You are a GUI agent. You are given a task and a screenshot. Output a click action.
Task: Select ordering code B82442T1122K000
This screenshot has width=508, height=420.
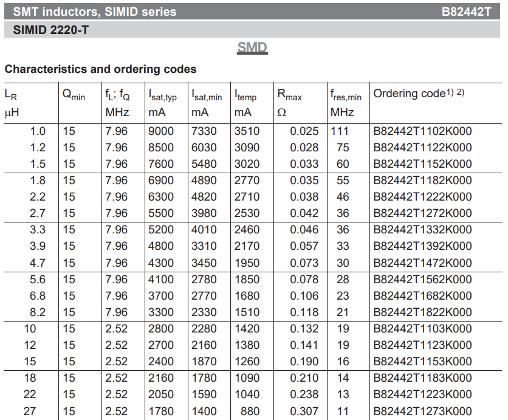(422, 148)
